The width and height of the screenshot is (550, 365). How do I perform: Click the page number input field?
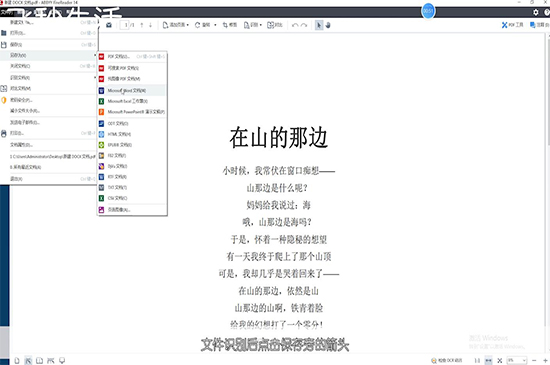124,25
